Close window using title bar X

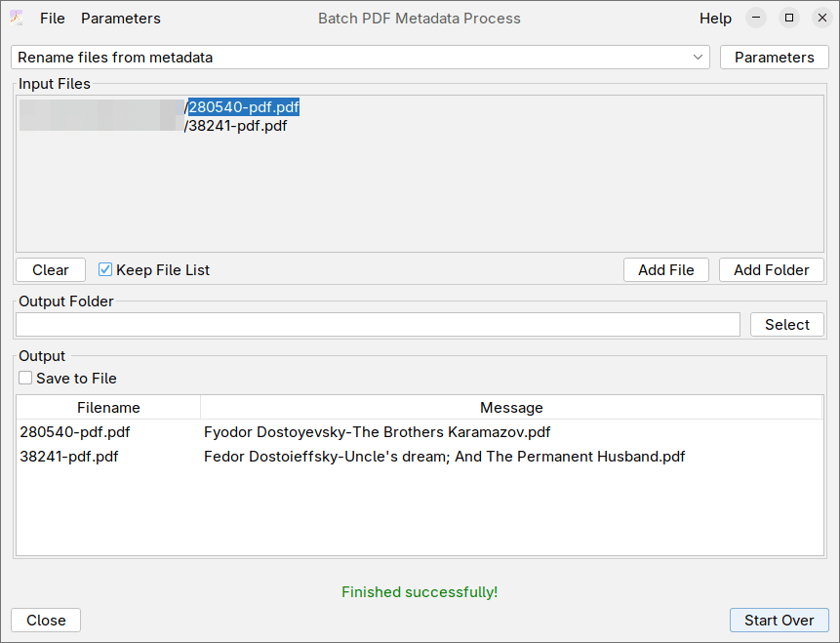(821, 18)
